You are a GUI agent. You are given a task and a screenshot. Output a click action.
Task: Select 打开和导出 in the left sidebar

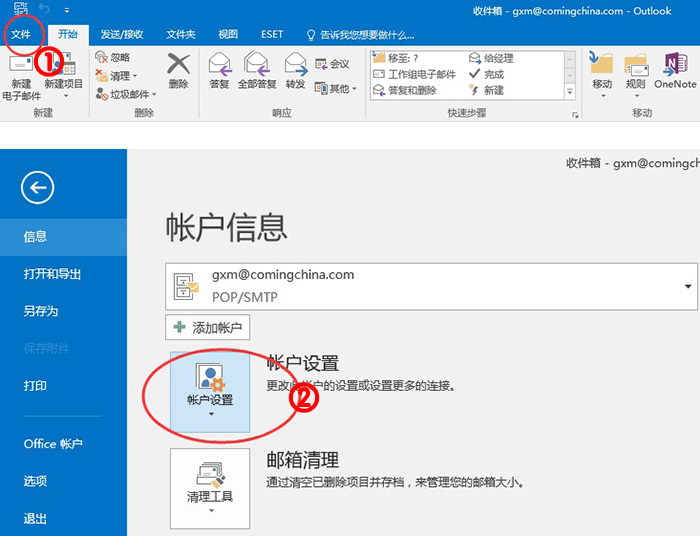point(52,274)
